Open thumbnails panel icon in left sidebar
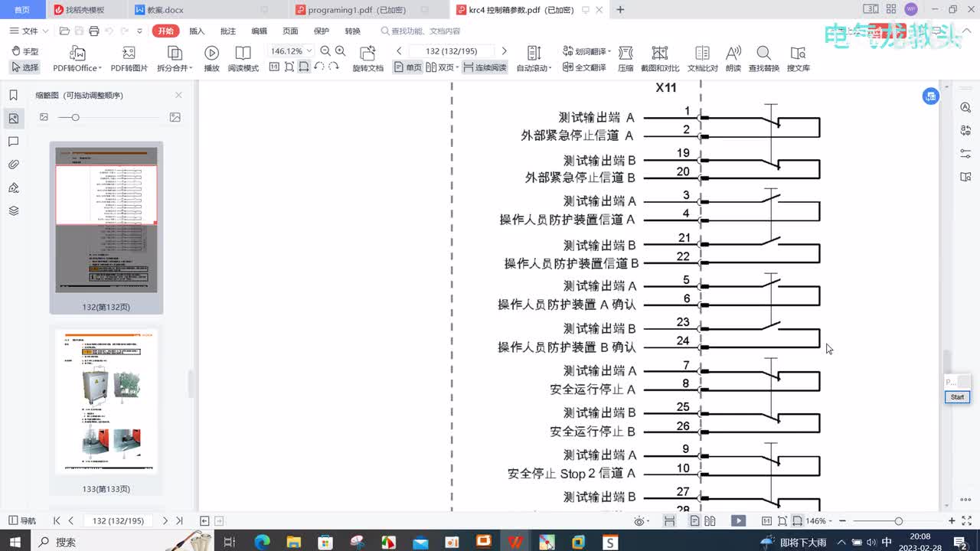Screen dimensions: 980x551 (x=13, y=119)
